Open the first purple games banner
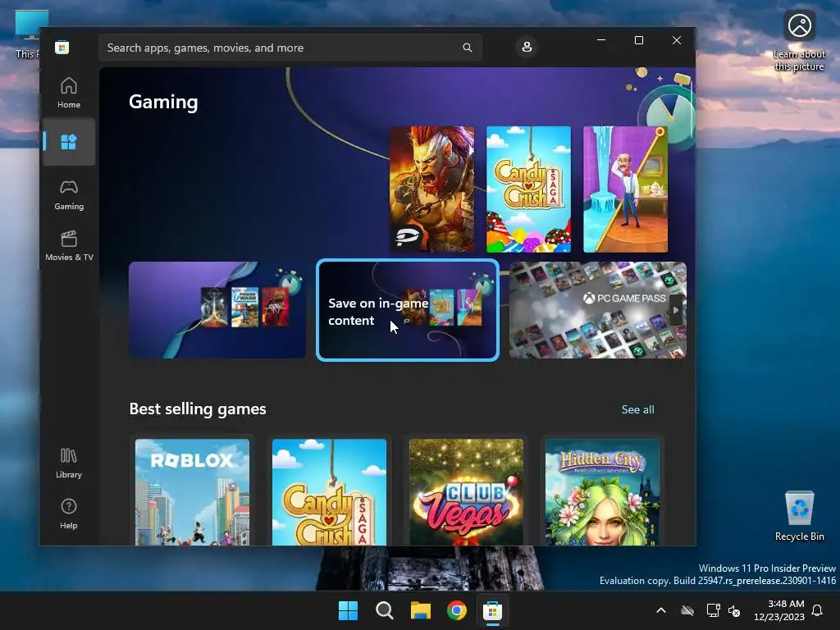The height and width of the screenshot is (630, 840). point(217,310)
